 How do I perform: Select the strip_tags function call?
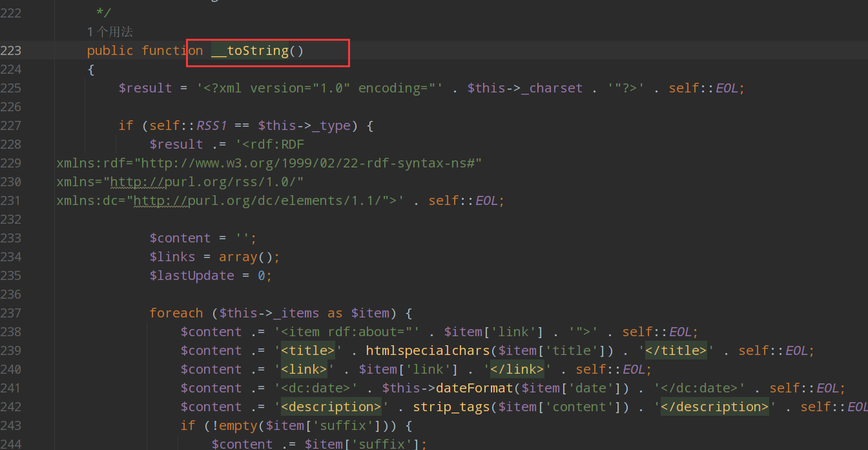click(451, 407)
